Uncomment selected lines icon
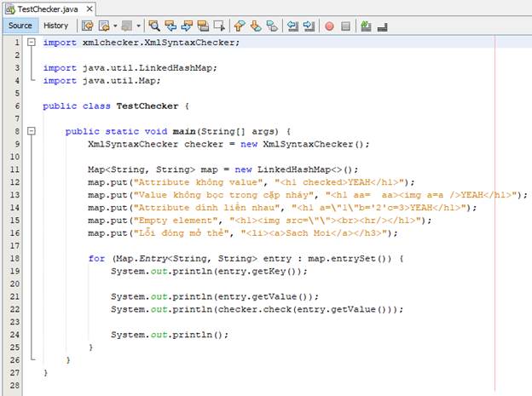532x396 pixels. tap(382, 27)
